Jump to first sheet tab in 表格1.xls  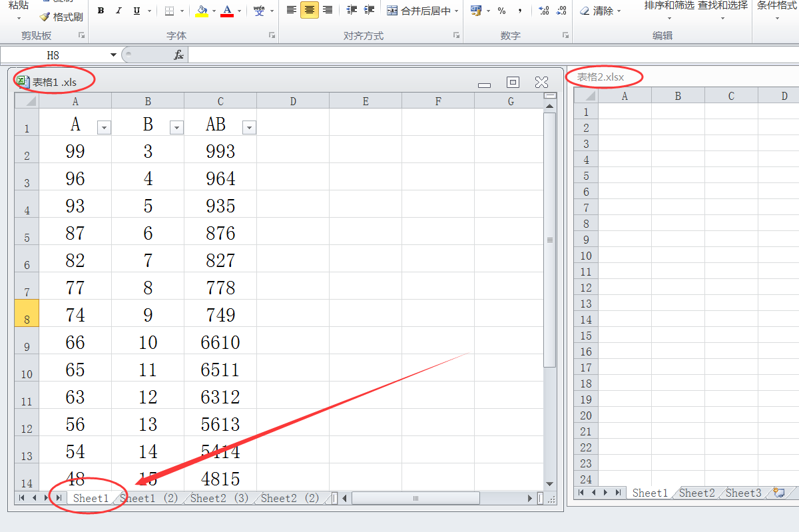pos(22,497)
